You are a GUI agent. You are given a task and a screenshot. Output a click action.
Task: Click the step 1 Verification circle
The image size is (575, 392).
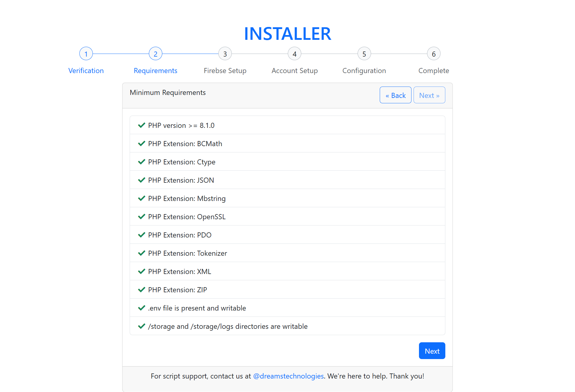point(86,54)
